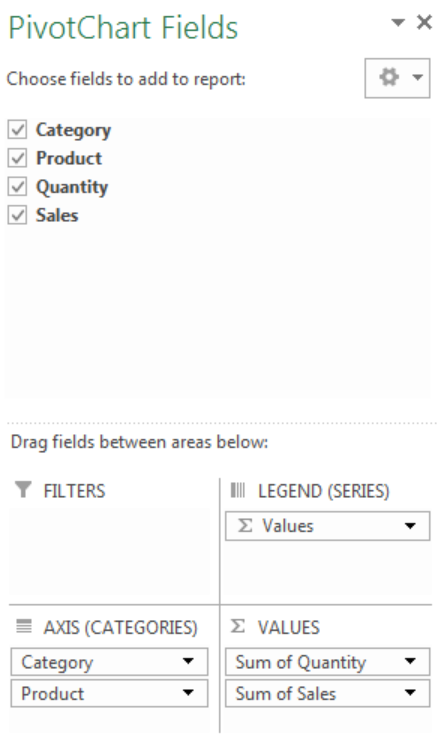The width and height of the screenshot is (445, 738).
Task: Click the empty Filters drop area
Action: (x=109, y=552)
